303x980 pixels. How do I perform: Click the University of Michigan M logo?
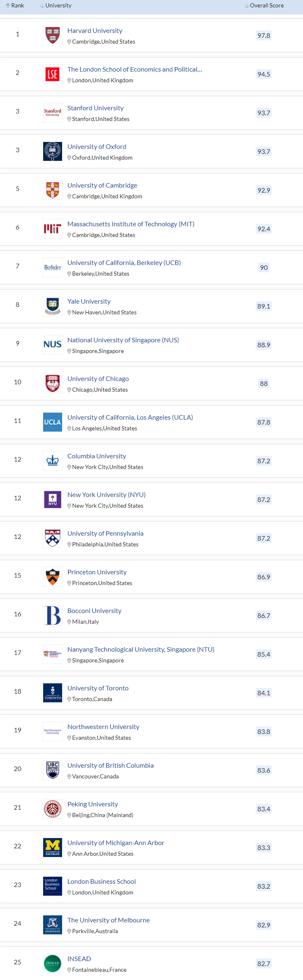tap(53, 848)
